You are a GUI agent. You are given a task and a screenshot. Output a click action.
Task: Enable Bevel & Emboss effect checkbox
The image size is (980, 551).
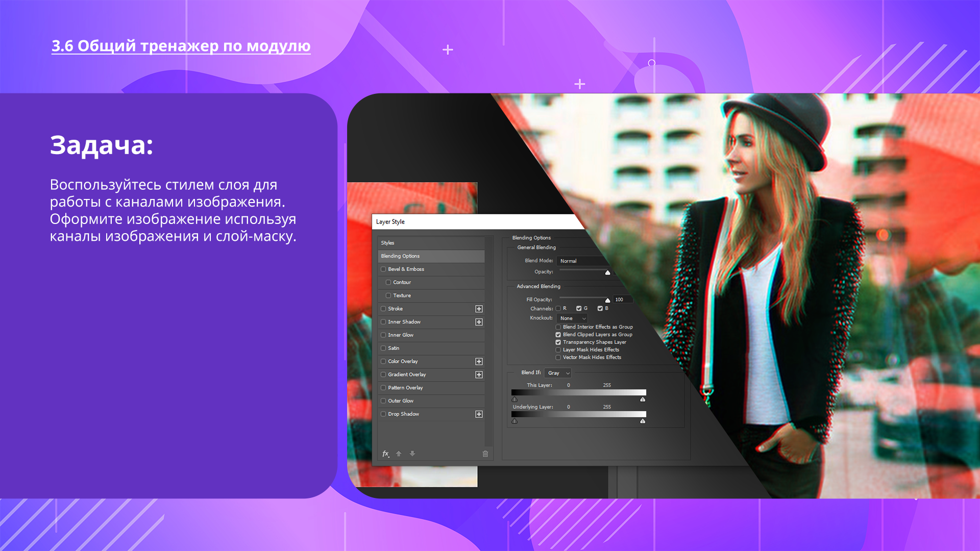(383, 269)
